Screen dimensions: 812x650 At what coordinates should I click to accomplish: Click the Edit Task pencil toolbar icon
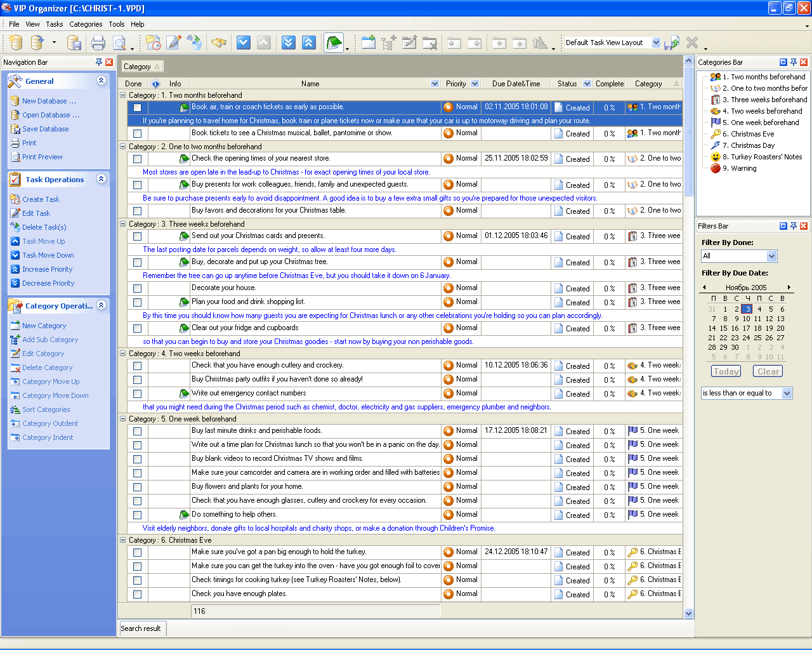pos(173,43)
